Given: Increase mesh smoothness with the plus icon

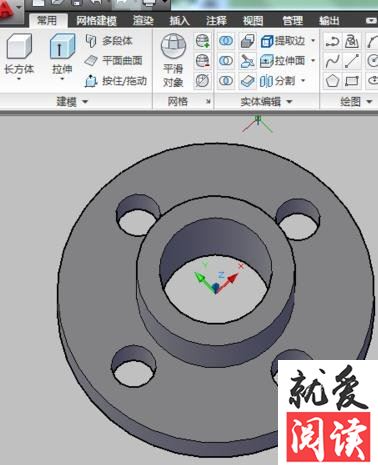Looking at the screenshot, I should [x=202, y=41].
